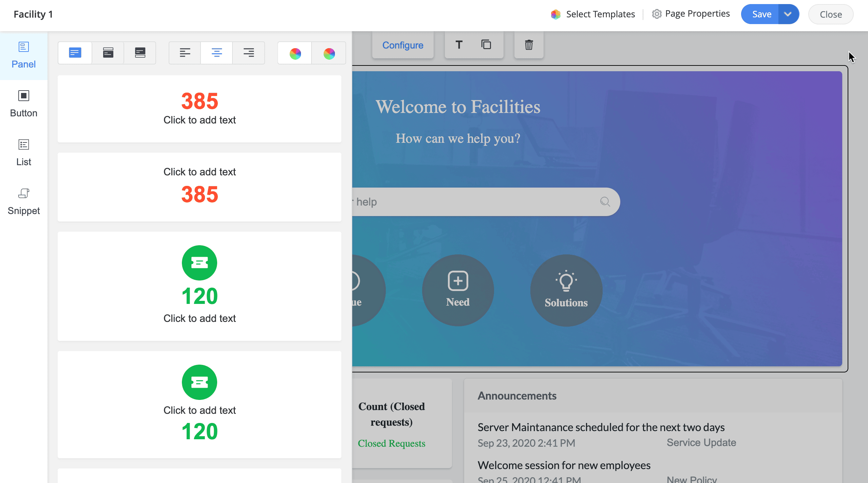
Task: Expand the Save dropdown arrow
Action: (x=788, y=14)
